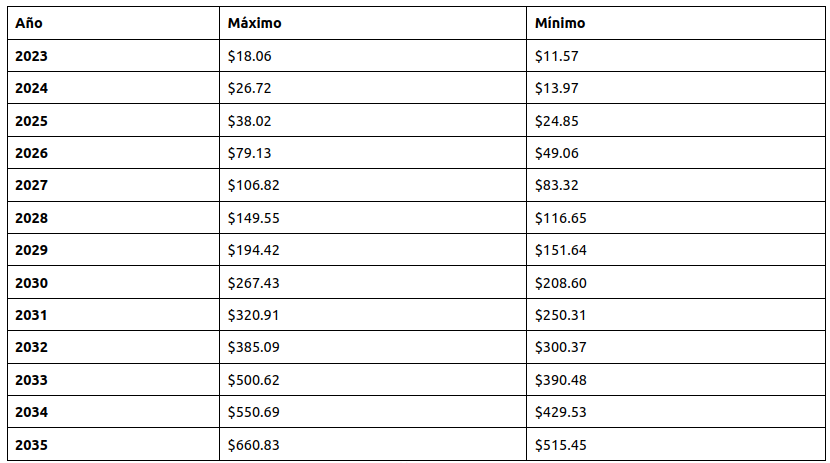The height and width of the screenshot is (463, 830).
Task: Click the $208.60 minimum for 2030
Action: (x=561, y=283)
